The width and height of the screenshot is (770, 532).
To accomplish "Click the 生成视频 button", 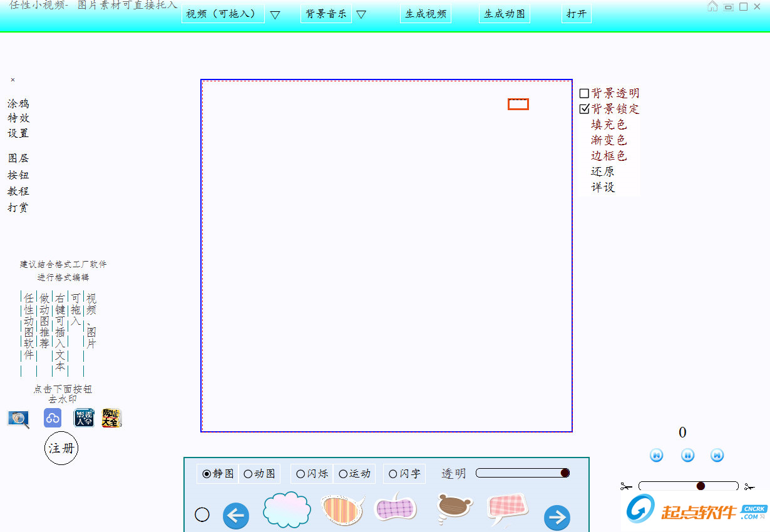I will 426,13.
